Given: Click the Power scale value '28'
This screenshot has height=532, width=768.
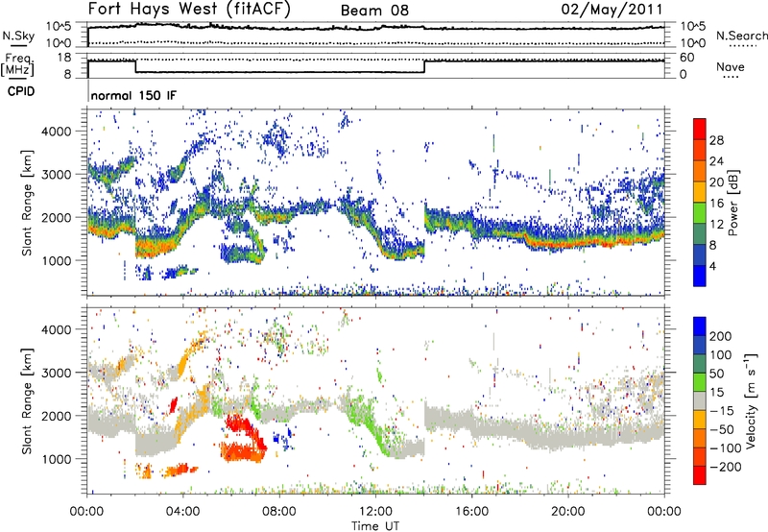Looking at the screenshot, I should point(716,140).
